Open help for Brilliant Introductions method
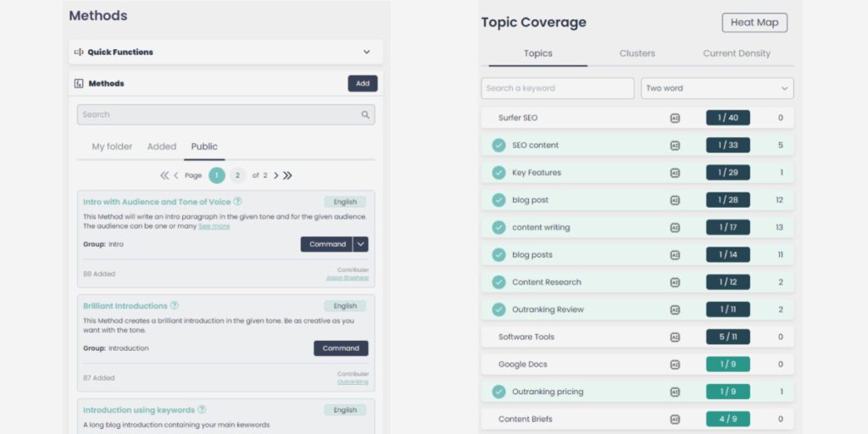 [x=175, y=305]
